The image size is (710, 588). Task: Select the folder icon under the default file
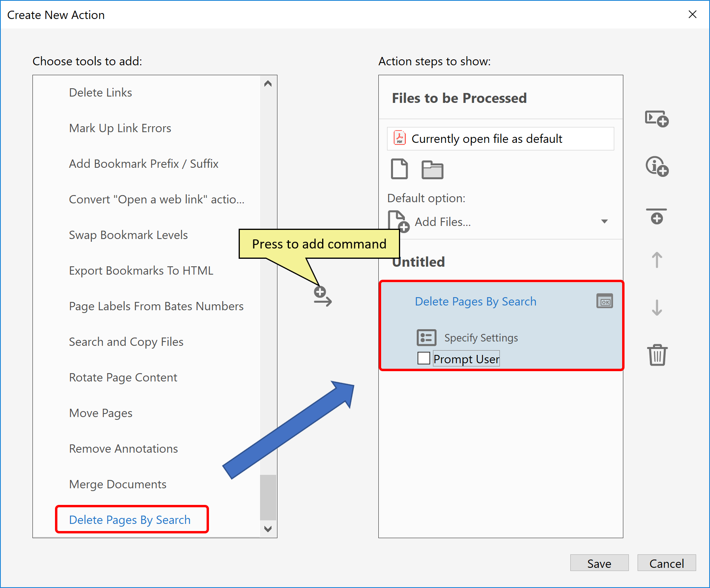(432, 169)
